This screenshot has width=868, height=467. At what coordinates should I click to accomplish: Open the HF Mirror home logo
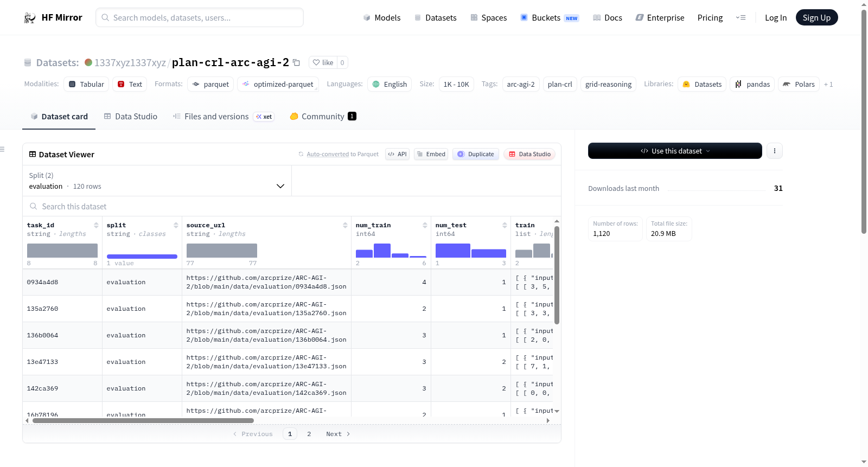coord(53,17)
